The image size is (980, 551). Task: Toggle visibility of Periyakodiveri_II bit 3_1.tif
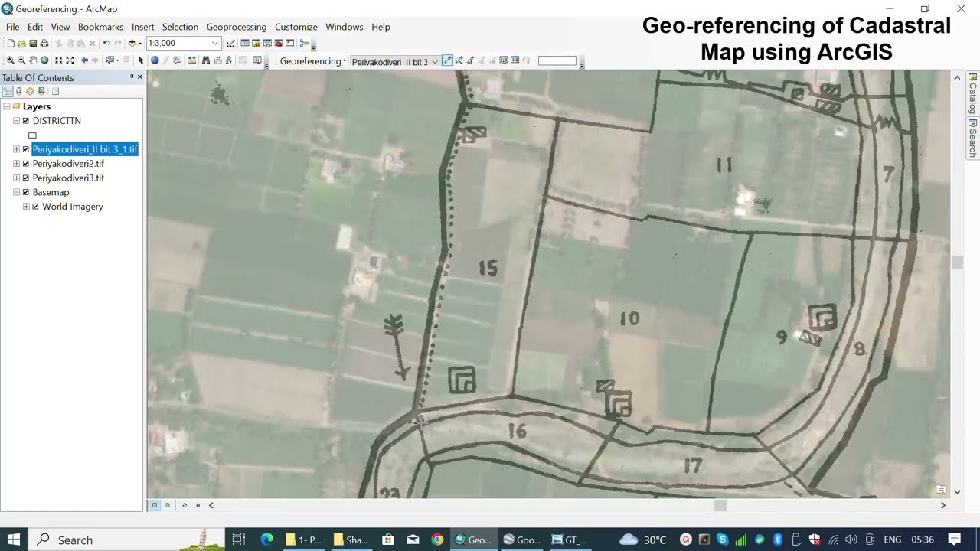coord(26,149)
